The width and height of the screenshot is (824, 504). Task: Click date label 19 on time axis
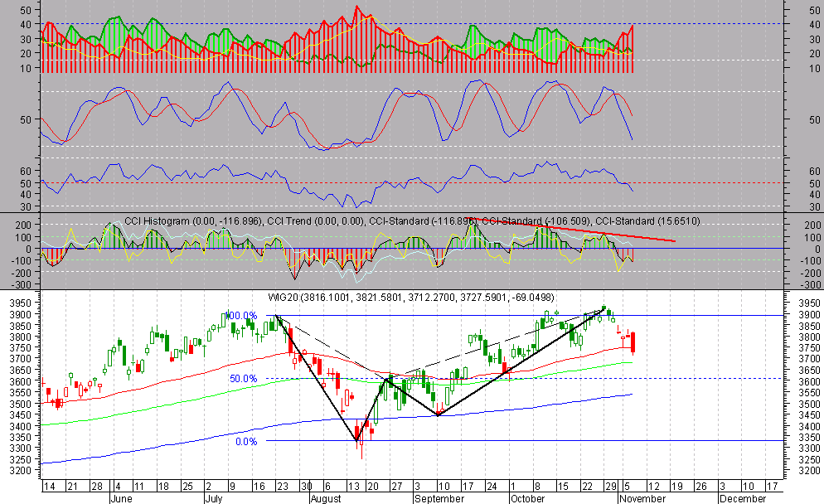tap(676, 486)
